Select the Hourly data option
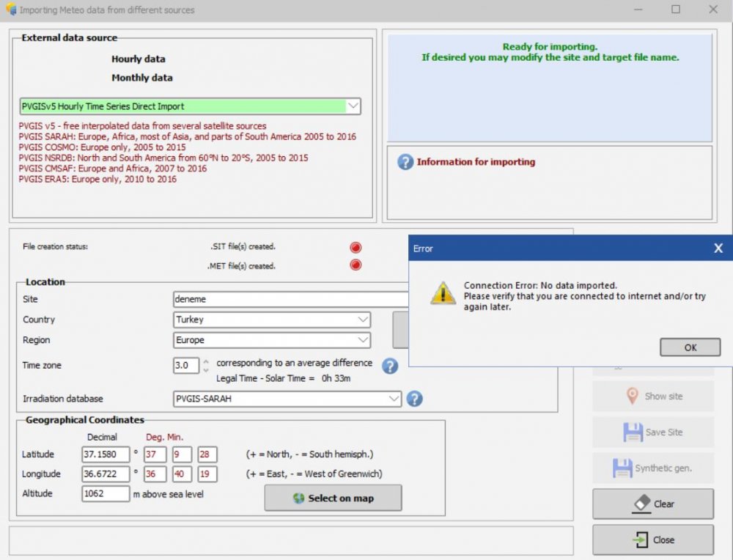Screen dimensions: 733x560 pos(139,59)
